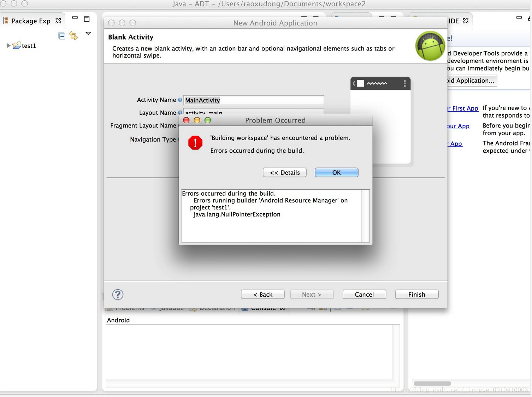Select the test1 project in Package Explorer
Viewport: 532px width, 397px height.
point(29,46)
